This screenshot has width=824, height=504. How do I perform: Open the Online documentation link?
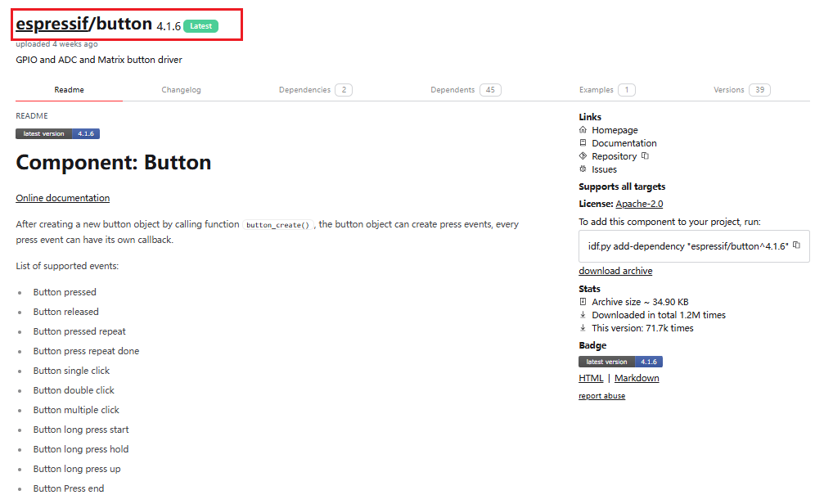click(62, 198)
